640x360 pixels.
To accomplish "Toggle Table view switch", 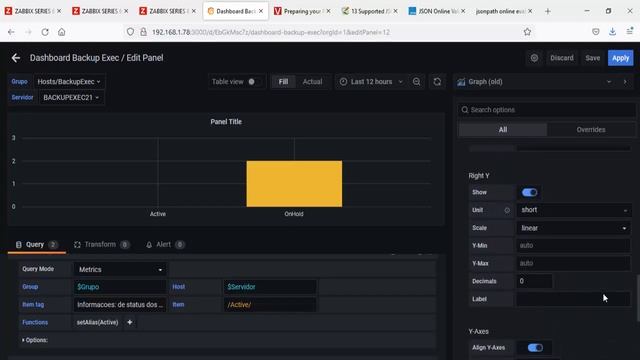I will tap(251, 82).
